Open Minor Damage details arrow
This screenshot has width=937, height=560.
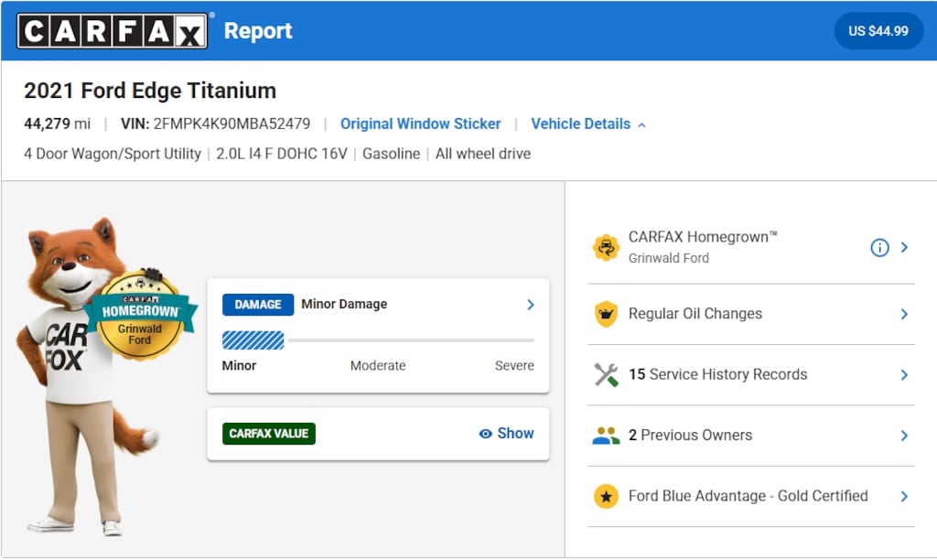pyautogui.click(x=530, y=305)
